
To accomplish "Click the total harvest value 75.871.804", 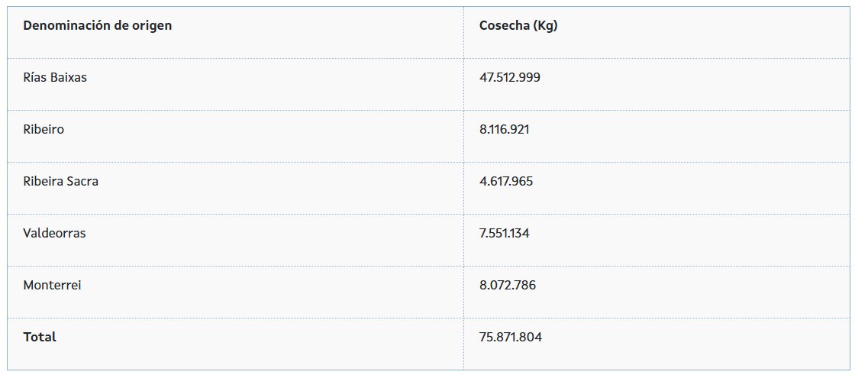I will click(510, 337).
